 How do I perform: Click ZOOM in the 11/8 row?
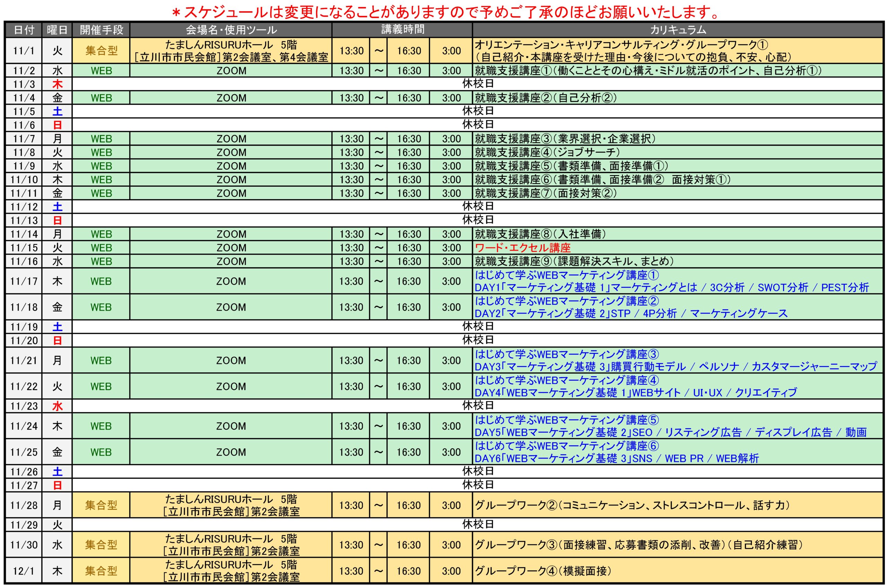(x=231, y=152)
